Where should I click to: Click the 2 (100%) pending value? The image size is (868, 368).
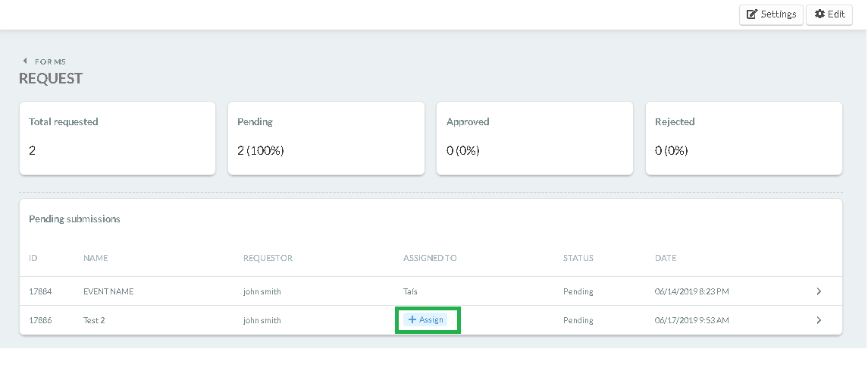(x=260, y=150)
